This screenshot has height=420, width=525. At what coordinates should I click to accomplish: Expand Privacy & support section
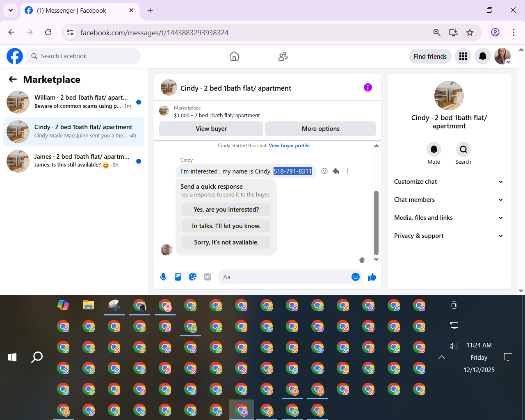pyautogui.click(x=449, y=236)
